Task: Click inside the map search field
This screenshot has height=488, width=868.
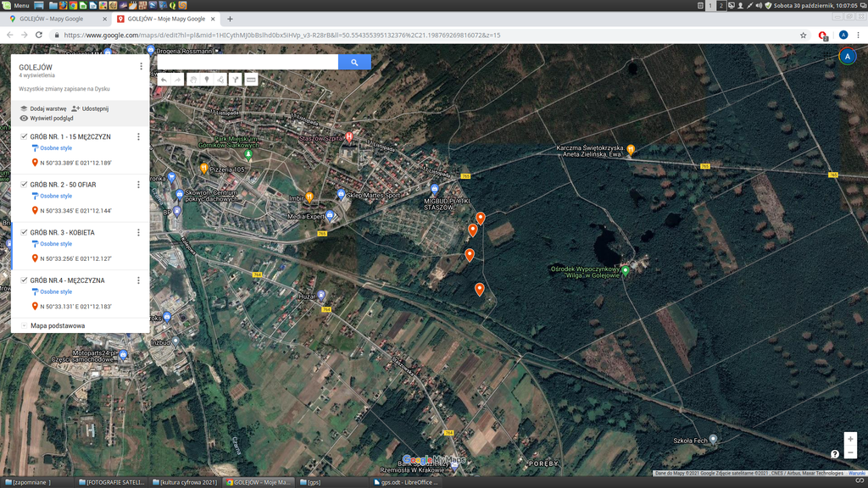Action: [x=248, y=62]
